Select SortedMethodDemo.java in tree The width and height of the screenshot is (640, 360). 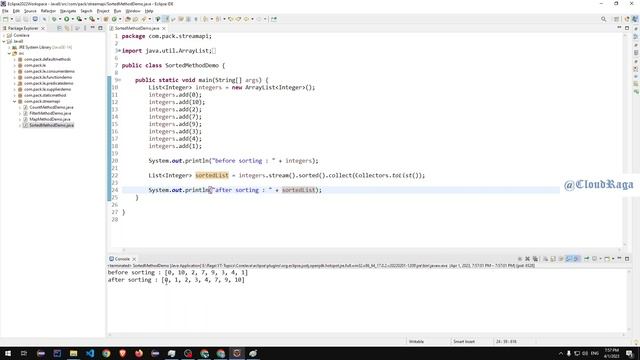click(51, 125)
